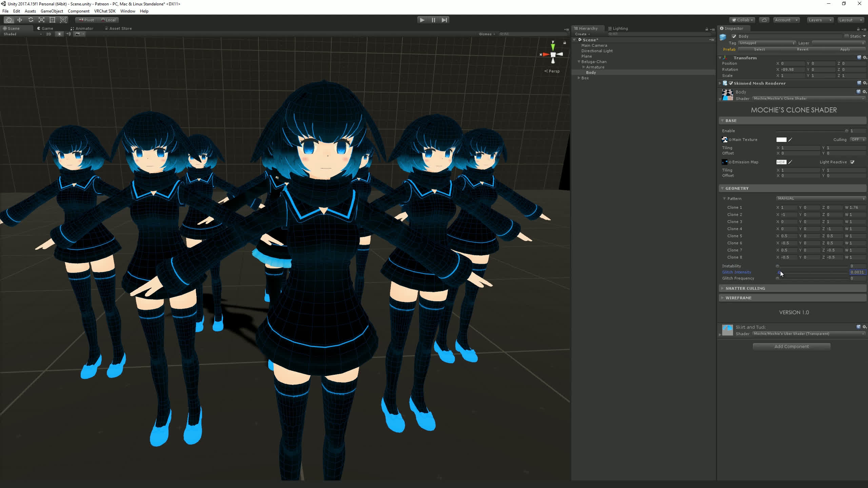Click the Add Component button
This screenshot has width=868, height=488.
point(791,346)
